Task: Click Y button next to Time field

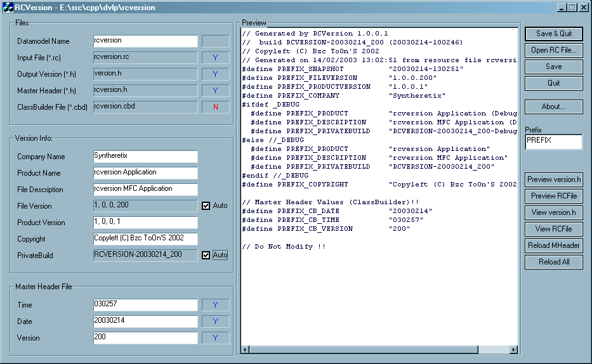Action: (x=215, y=305)
